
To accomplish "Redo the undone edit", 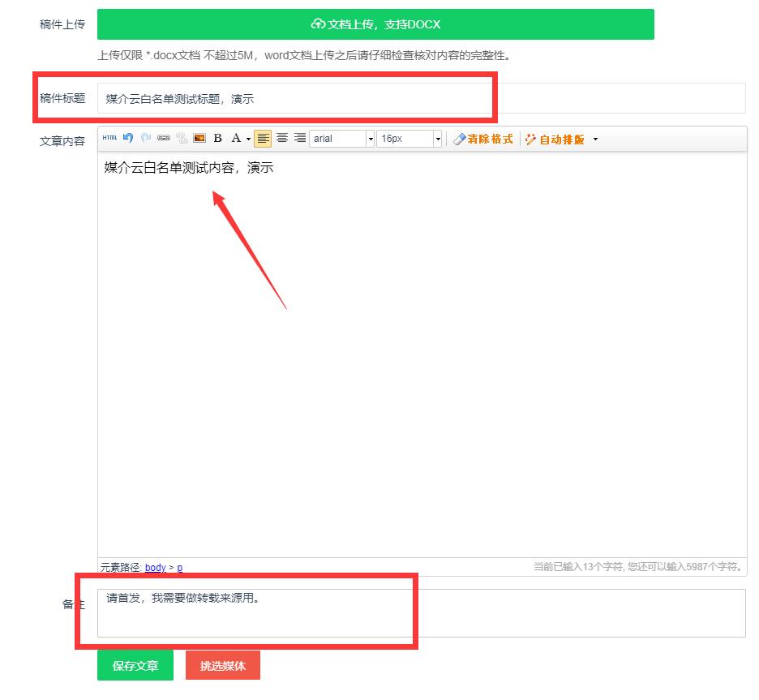I will click(146, 139).
